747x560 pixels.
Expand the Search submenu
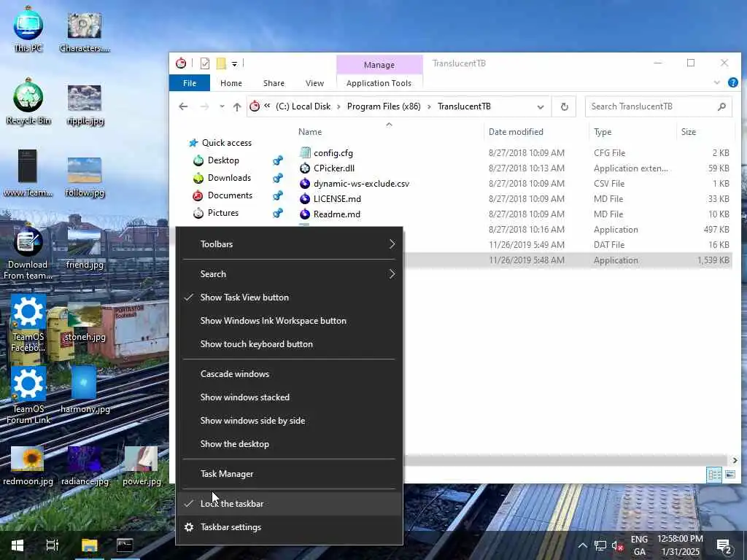(x=289, y=274)
